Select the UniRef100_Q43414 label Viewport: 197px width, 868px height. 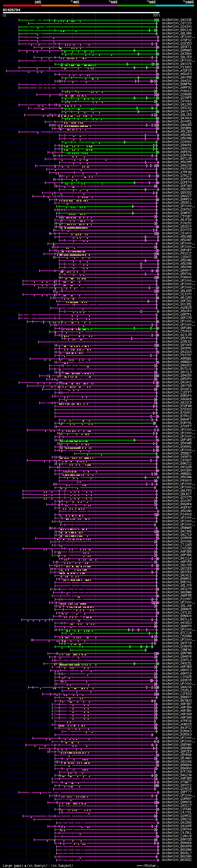point(177,118)
